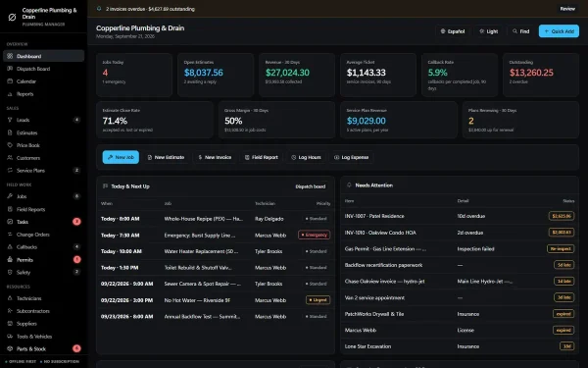
Task: Click the Copperline logo icon
Action: [x=12, y=17]
